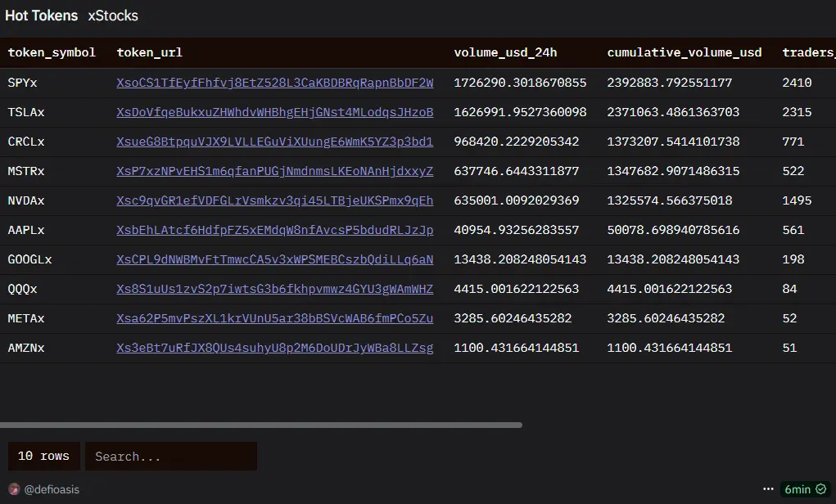Image resolution: width=836 pixels, height=504 pixels.
Task: Click the Hot Tokens title
Action: 41,15
